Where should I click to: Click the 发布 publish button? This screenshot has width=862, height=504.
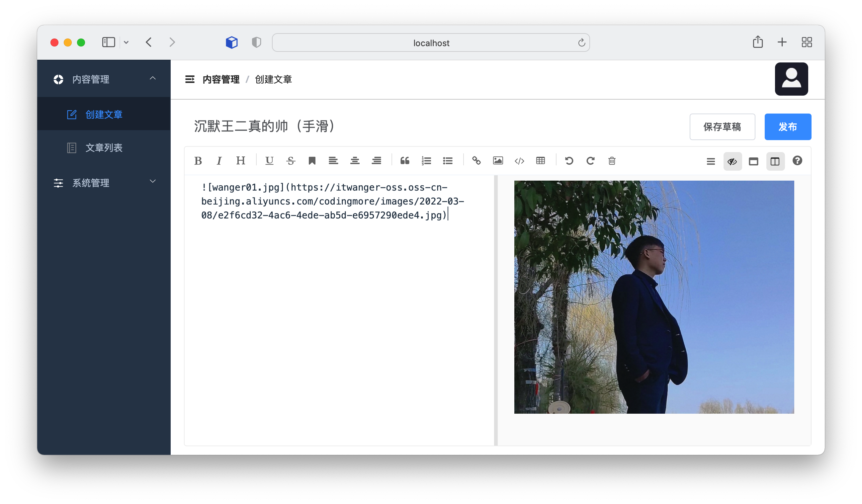coord(787,127)
